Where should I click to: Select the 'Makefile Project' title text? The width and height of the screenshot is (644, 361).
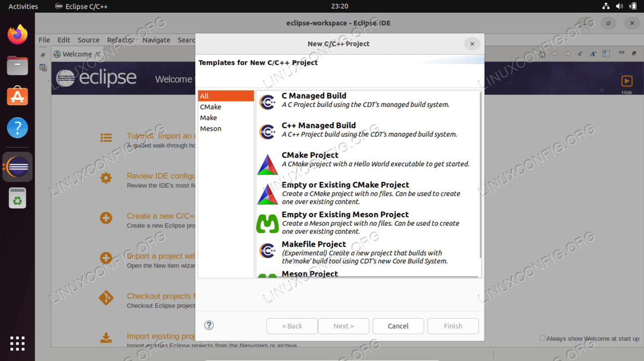coord(314,244)
